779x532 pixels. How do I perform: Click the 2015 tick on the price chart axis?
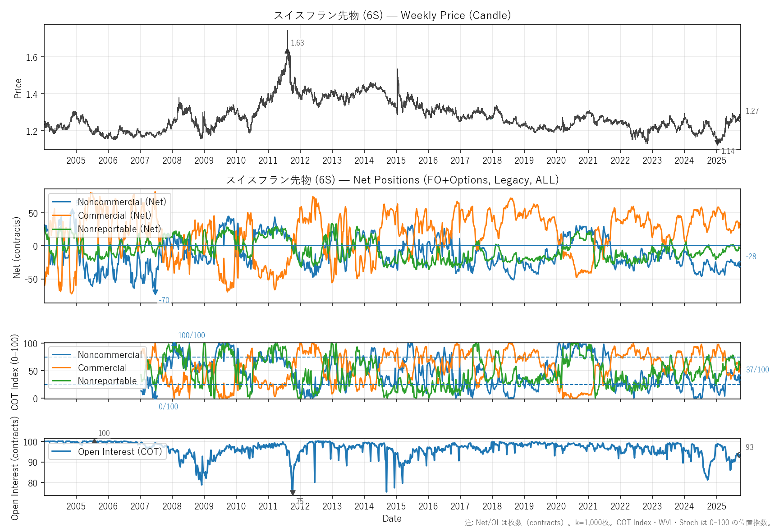pyautogui.click(x=396, y=161)
